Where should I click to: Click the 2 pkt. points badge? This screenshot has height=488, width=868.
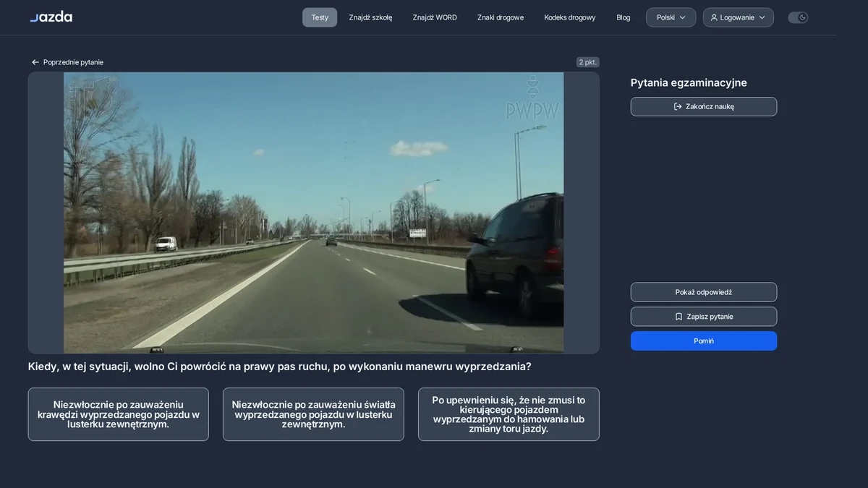588,62
